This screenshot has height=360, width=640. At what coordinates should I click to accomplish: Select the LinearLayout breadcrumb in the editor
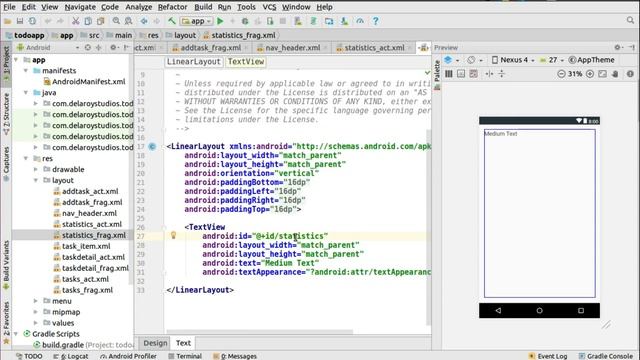[x=193, y=62]
